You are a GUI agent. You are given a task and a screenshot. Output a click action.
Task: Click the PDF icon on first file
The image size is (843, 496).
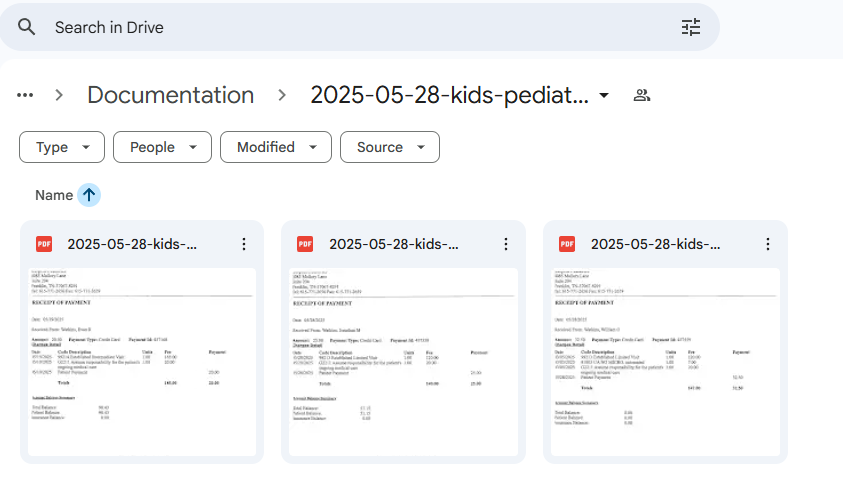coord(44,244)
